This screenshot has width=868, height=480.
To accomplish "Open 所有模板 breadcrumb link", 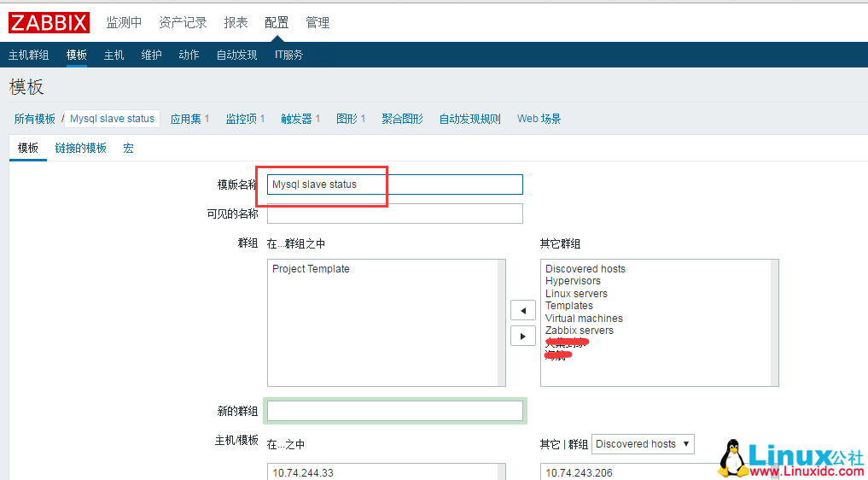I will (35, 119).
